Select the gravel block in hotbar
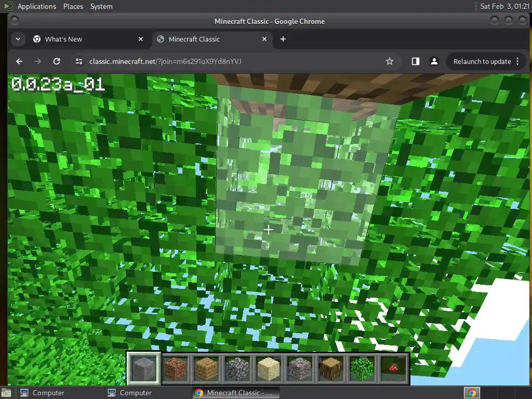Screen dimensions: 532x399 tap(300, 368)
